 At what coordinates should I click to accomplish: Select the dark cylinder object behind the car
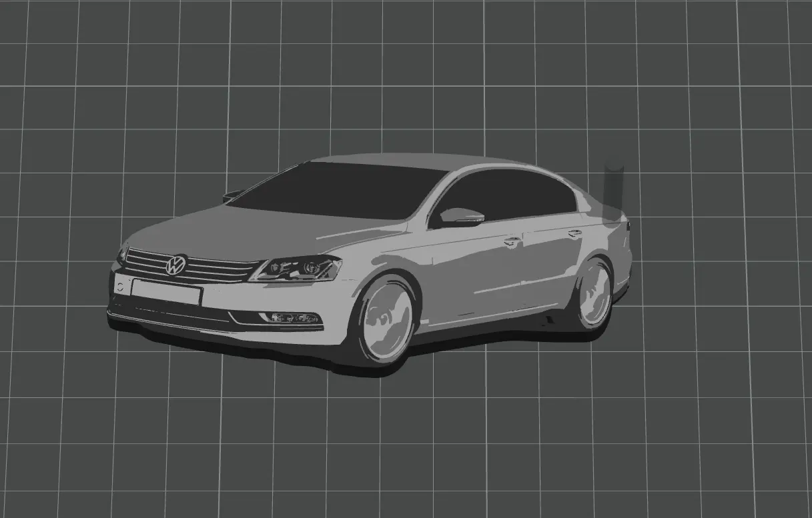(x=613, y=192)
